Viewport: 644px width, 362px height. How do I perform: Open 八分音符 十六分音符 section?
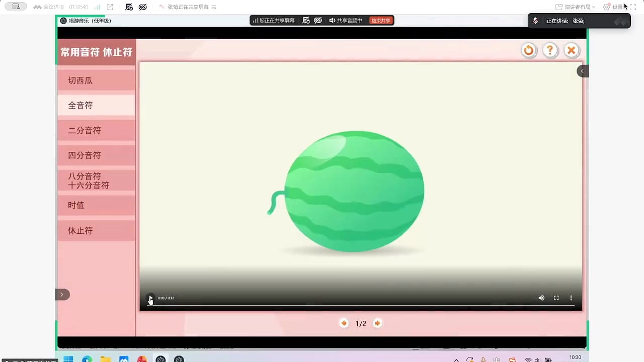point(96,180)
